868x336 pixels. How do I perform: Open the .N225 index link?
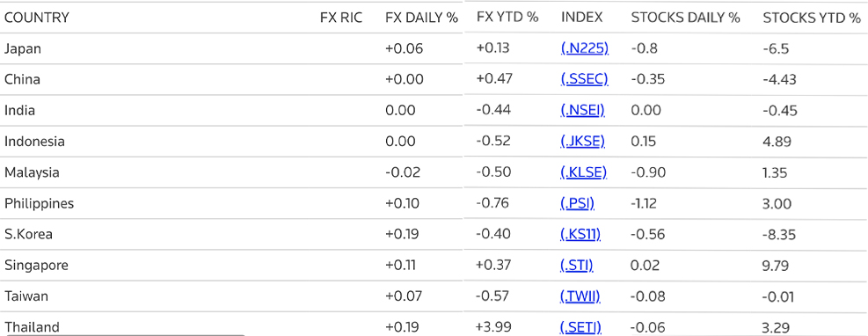point(585,48)
